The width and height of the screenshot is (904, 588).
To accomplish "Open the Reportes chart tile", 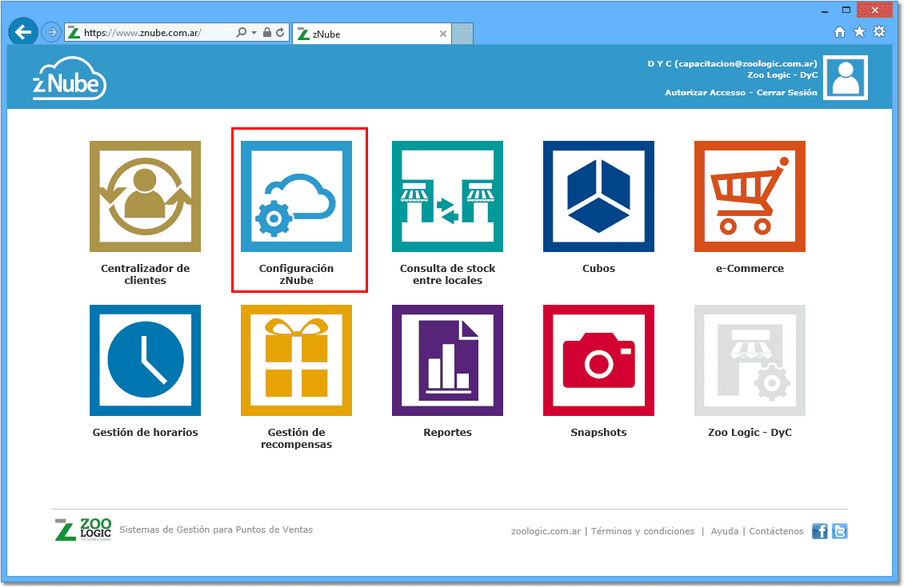I will click(x=447, y=360).
